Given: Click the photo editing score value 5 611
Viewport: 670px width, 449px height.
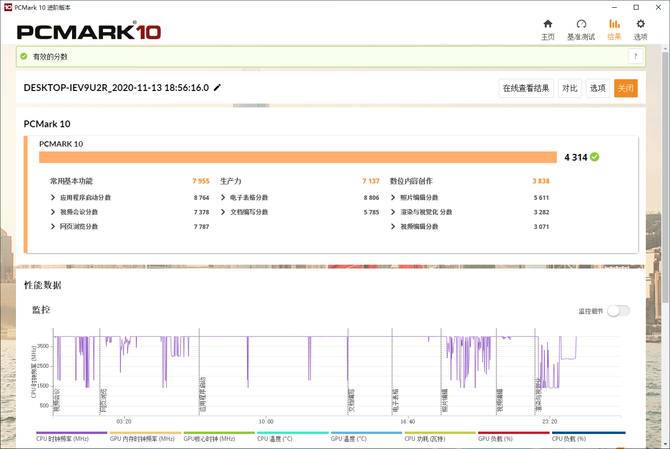Looking at the screenshot, I should 541,197.
